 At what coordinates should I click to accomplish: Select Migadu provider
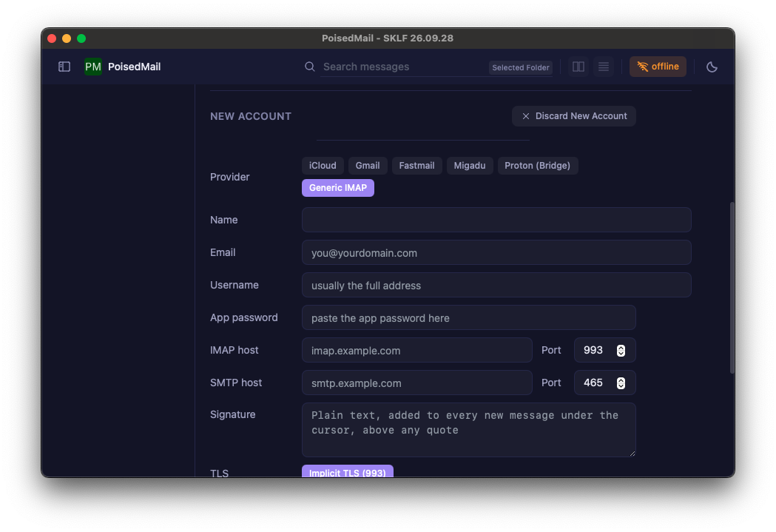coord(470,166)
